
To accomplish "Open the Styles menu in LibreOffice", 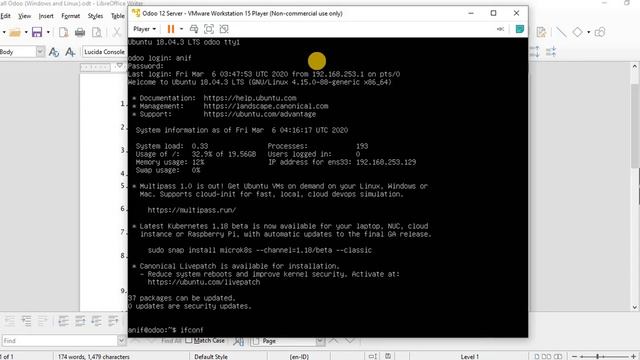I will point(96,16).
